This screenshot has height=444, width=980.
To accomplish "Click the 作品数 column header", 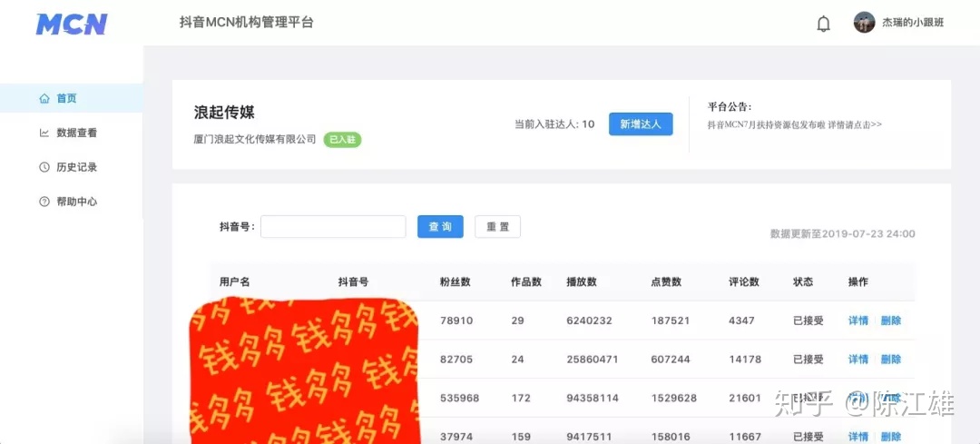I will pyautogui.click(x=525, y=282).
